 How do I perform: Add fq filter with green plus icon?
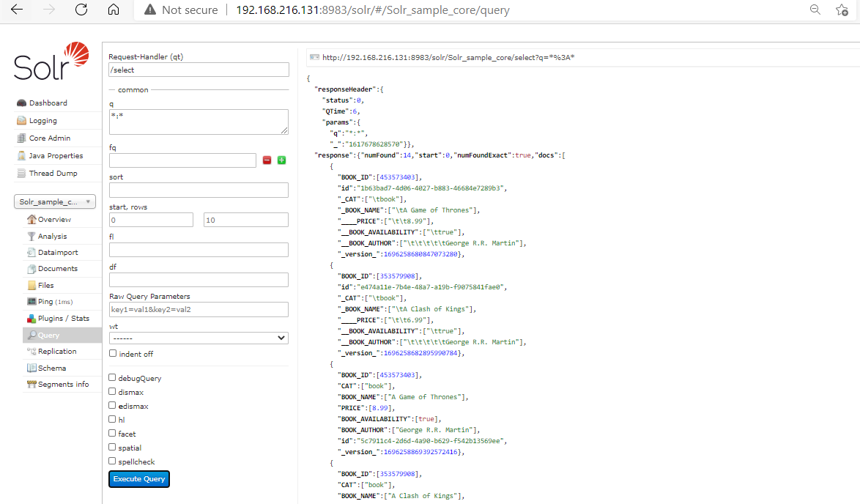pos(281,160)
